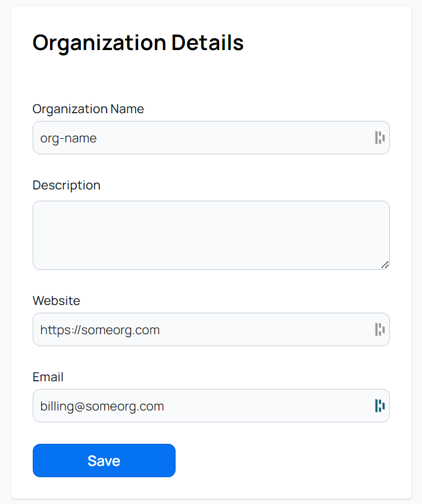The width and height of the screenshot is (422, 504).
Task: Place cursor on the "billing@someorg.com" text
Action: pos(102,406)
